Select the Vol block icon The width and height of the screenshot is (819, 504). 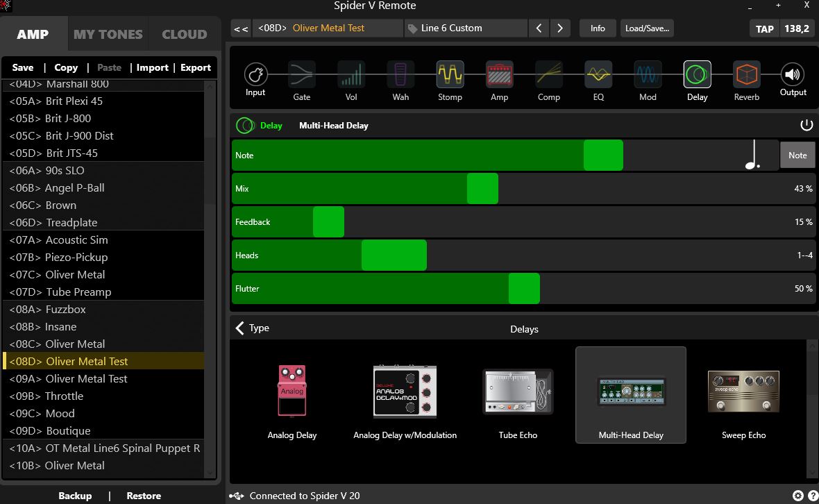click(x=351, y=75)
